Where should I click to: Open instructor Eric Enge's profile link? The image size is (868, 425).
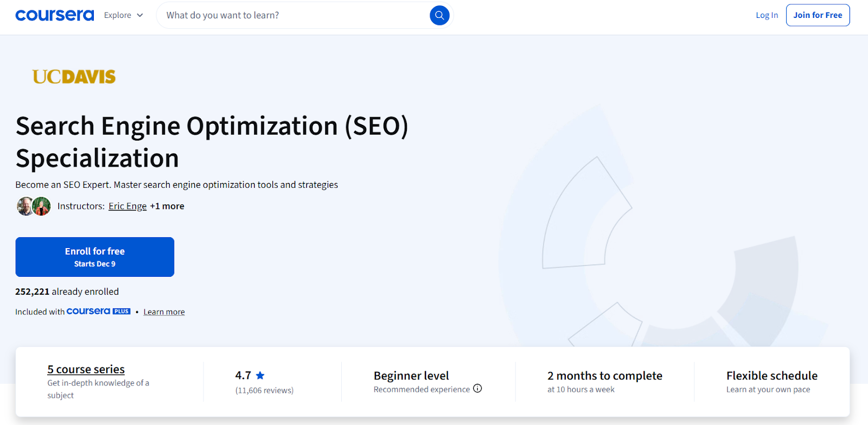point(127,206)
